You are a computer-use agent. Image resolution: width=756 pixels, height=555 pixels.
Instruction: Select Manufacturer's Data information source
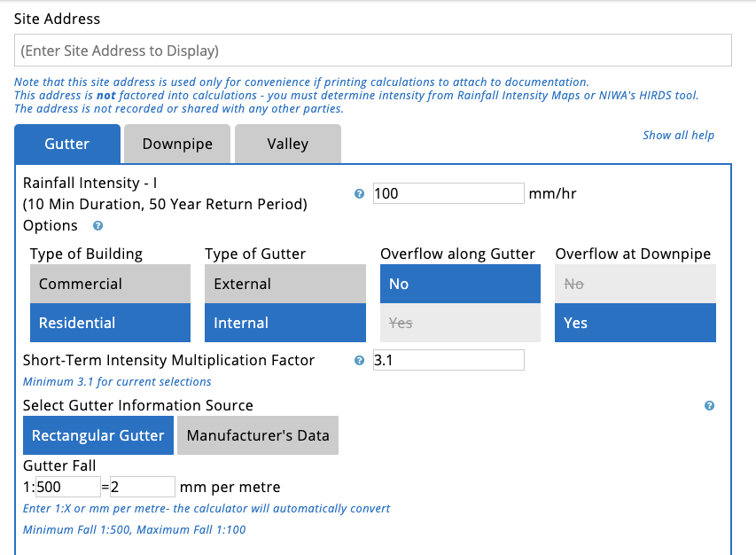coord(258,435)
